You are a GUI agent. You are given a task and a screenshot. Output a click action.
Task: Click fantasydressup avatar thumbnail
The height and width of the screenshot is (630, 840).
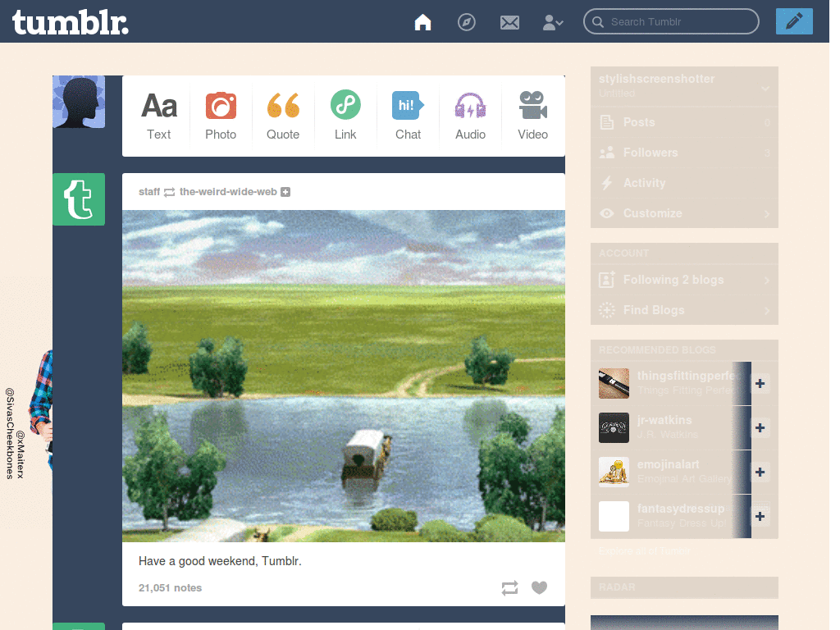point(614,517)
